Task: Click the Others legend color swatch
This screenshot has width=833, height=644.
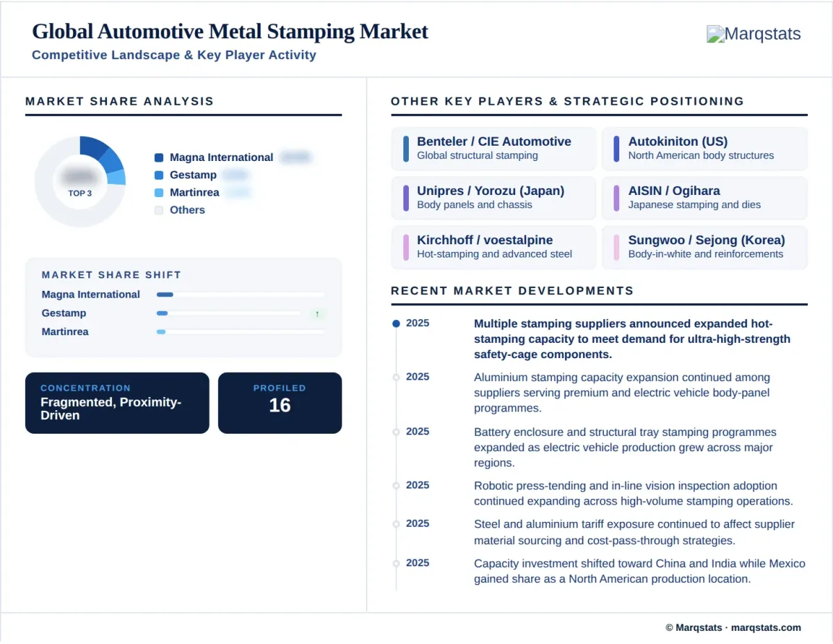Action: pyautogui.click(x=159, y=210)
